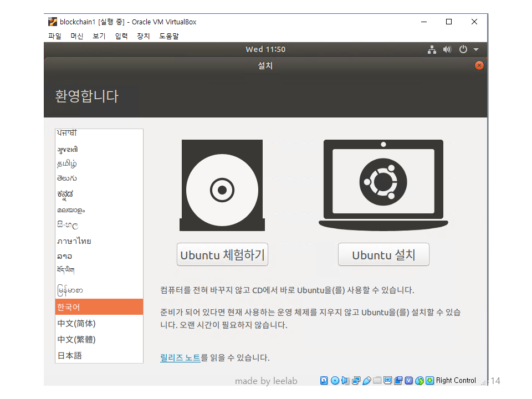This screenshot has height=399, width=532.
Task: Click the CPU virtualization V icon
Action: pyautogui.click(x=409, y=380)
